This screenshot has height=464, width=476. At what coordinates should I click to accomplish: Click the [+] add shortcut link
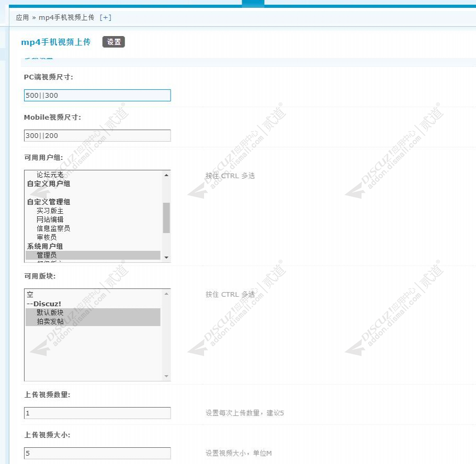click(x=105, y=18)
